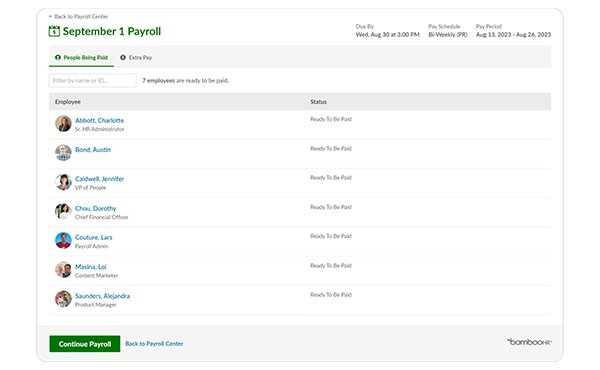Image resolution: width=600 pixels, height=370 pixels.
Task: Click the September 1 Payroll heading
Action: coord(112,31)
